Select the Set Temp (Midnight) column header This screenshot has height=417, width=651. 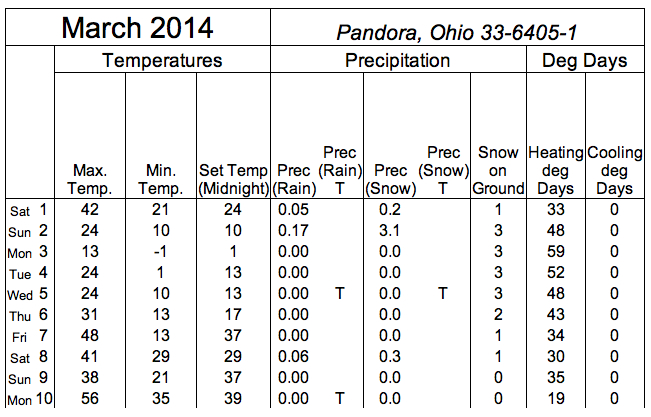pyautogui.click(x=233, y=179)
